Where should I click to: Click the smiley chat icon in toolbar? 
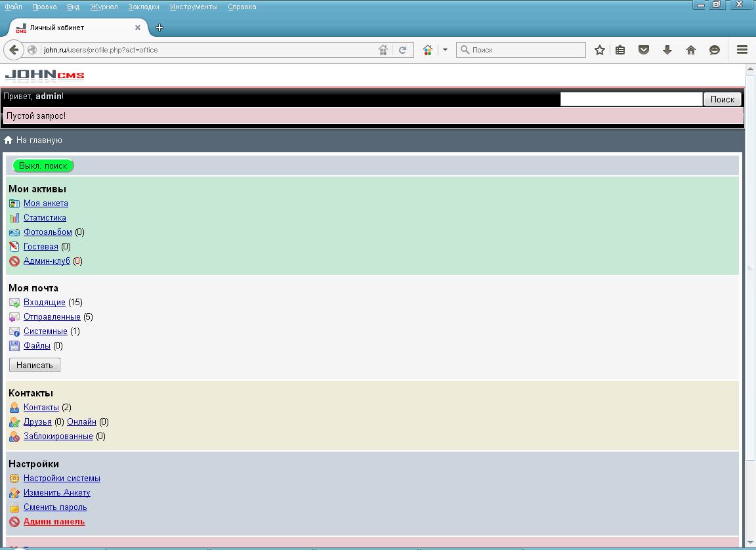[x=715, y=50]
